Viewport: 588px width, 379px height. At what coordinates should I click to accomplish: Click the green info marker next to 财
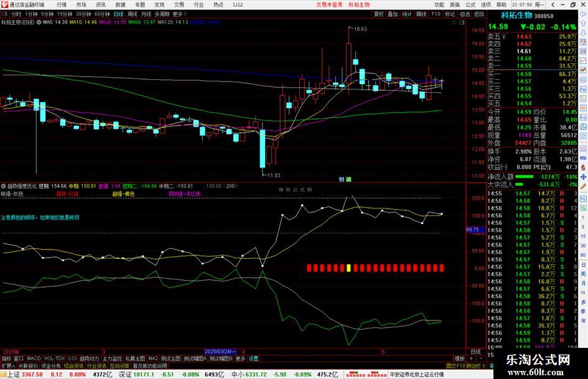pyautogui.click(x=348, y=179)
